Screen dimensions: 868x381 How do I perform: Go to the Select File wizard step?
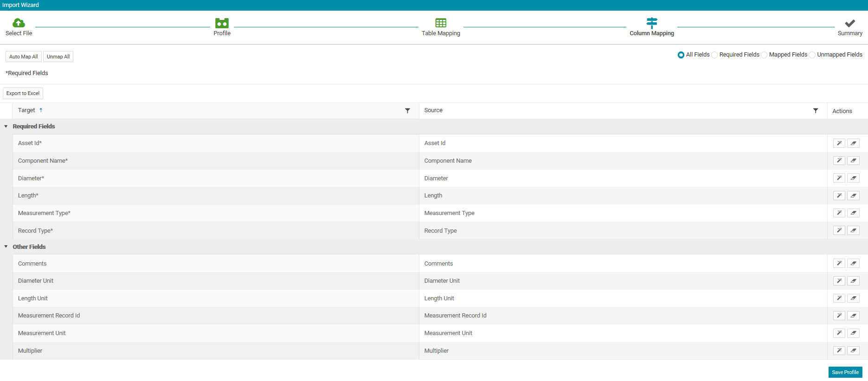(19, 27)
